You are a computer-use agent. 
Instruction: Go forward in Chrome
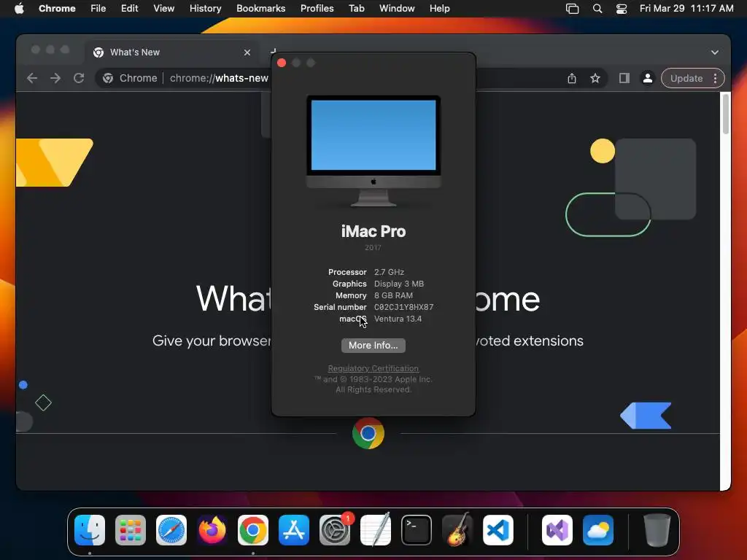click(x=55, y=78)
